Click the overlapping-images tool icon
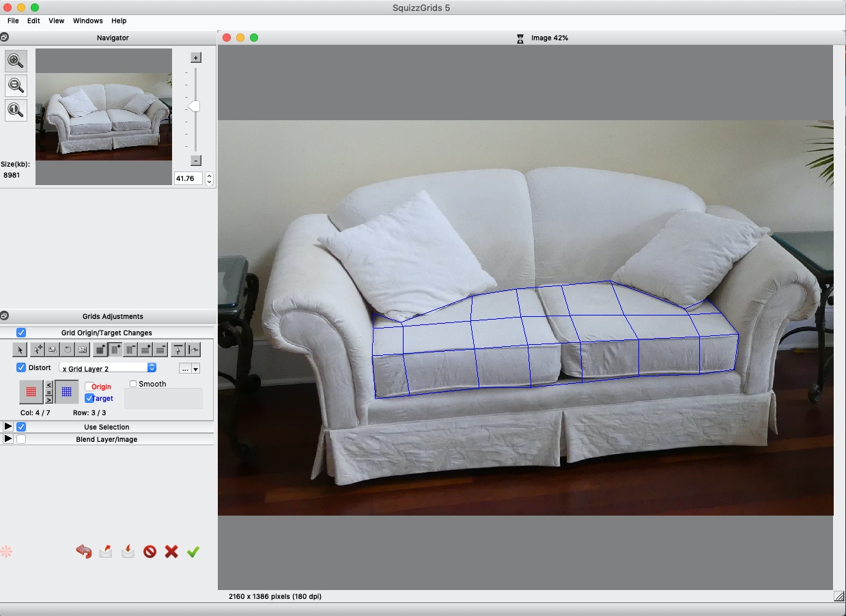 point(53,350)
